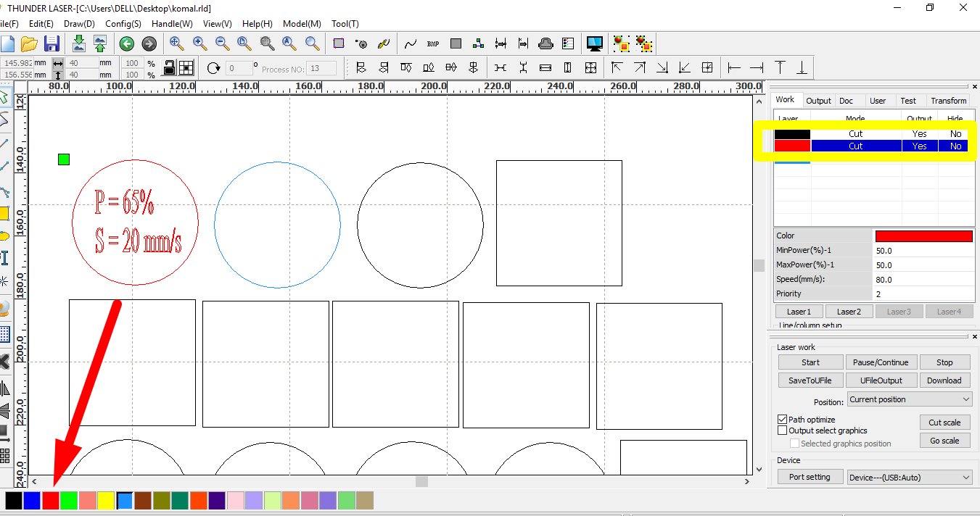
Task: Select the text tool in left toolbar
Action: pyautogui.click(x=4, y=258)
